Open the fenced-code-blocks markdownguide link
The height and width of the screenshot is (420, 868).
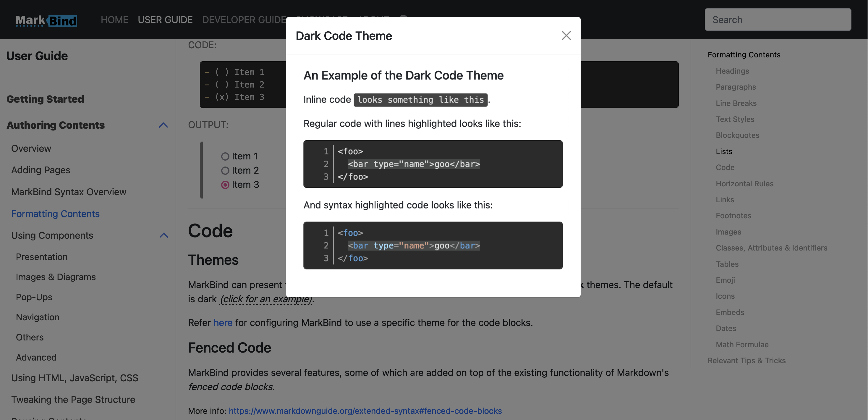tap(365, 411)
